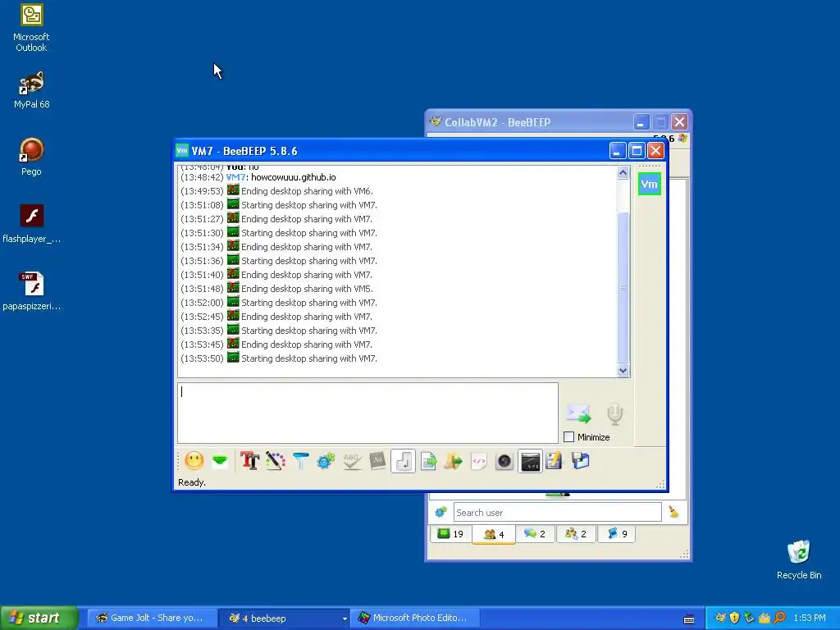Click the green gem emoji icon
This screenshot has height=630, width=840.
(220, 461)
